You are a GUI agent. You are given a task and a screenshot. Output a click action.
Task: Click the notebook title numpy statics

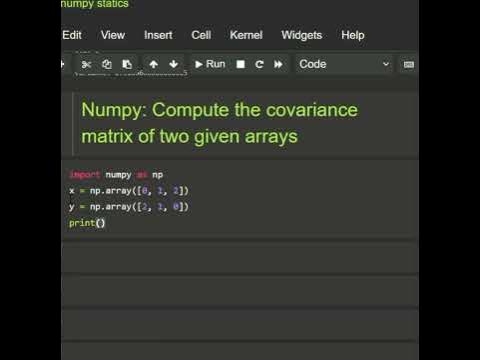point(95,4)
